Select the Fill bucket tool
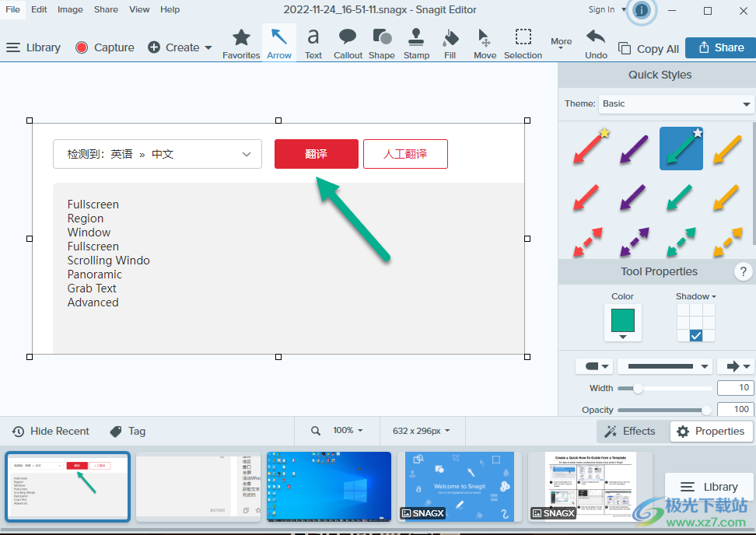 coord(450,44)
